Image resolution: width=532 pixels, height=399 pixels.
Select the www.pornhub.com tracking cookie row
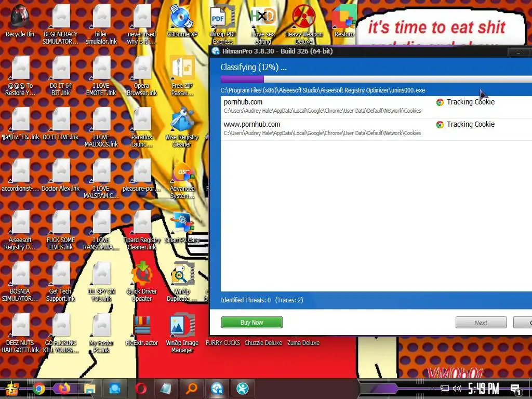tap(376, 129)
